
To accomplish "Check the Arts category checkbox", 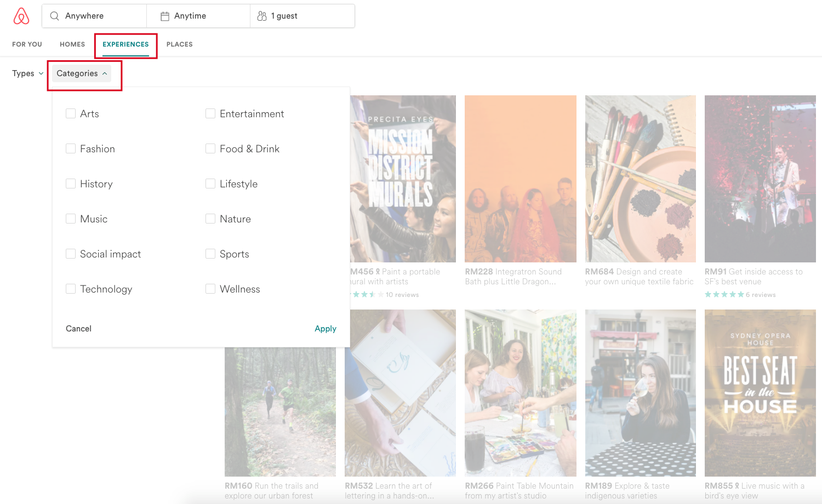I will (x=71, y=113).
